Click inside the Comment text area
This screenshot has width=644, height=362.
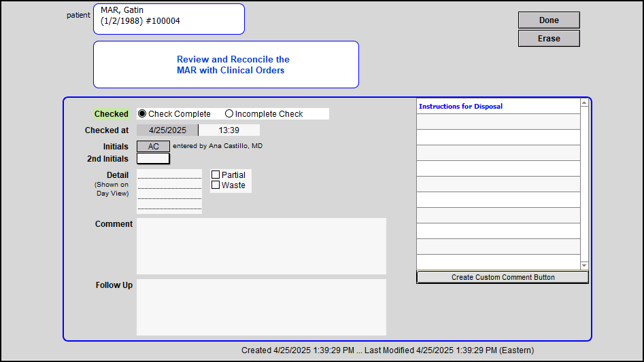(x=261, y=246)
